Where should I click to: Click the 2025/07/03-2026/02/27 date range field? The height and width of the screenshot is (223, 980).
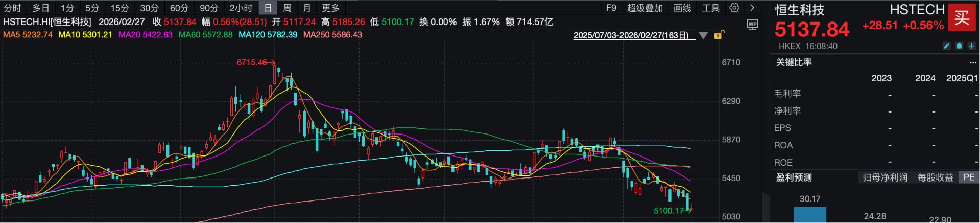coord(631,35)
